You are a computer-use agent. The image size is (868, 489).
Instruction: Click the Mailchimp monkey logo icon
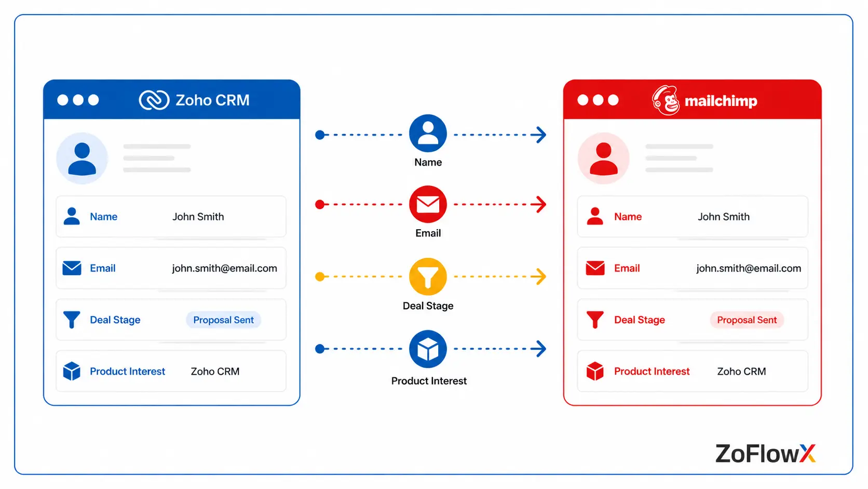click(x=666, y=100)
